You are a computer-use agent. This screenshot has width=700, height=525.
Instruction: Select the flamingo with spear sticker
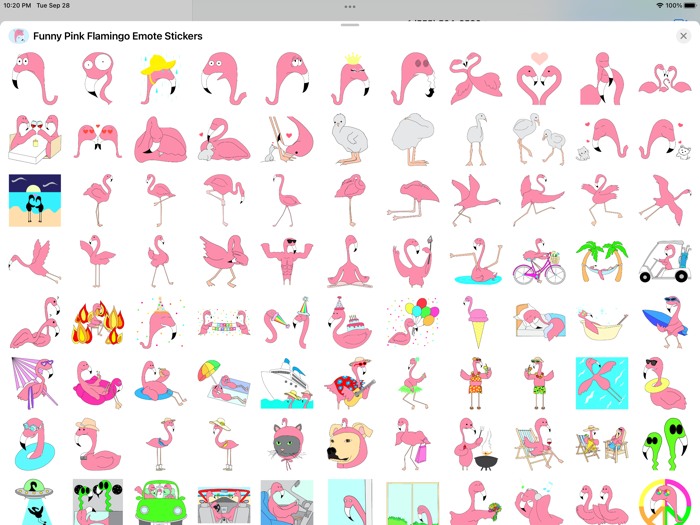[413, 261]
